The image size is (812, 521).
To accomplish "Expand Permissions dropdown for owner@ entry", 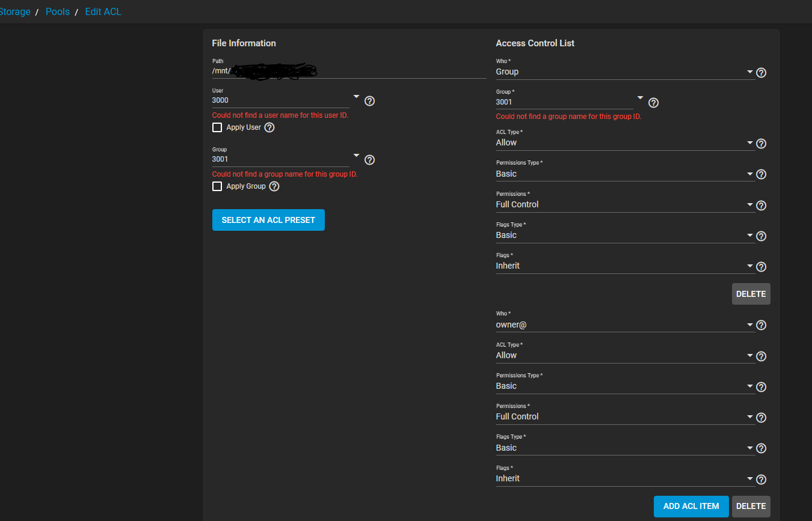I will click(x=624, y=417).
